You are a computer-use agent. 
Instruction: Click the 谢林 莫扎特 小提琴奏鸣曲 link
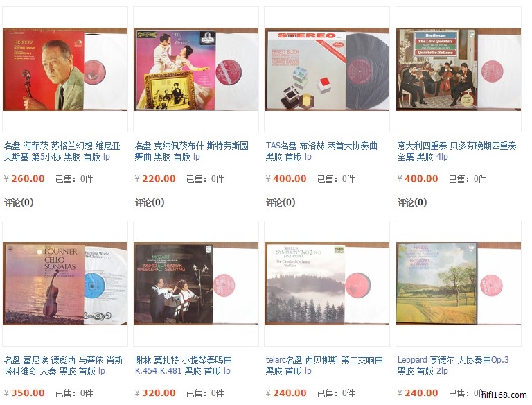(184, 365)
